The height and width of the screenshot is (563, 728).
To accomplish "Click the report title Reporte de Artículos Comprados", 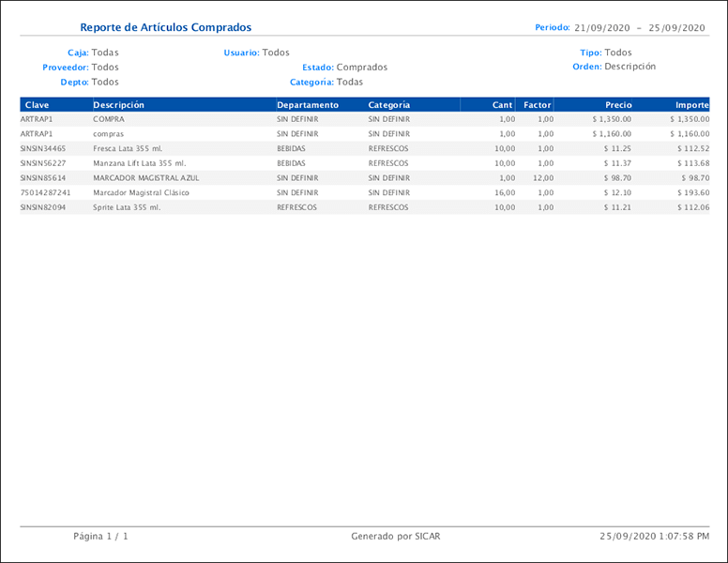I will tap(166, 28).
